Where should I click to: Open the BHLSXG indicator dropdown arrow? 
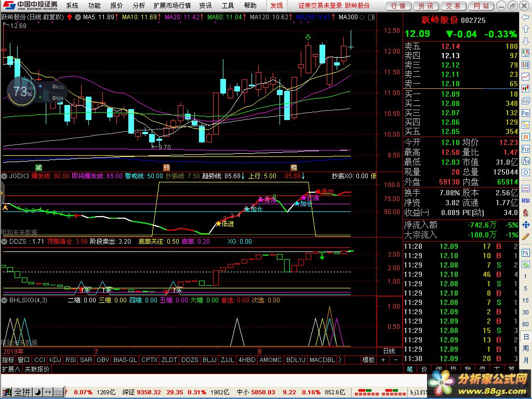[x=4, y=300]
